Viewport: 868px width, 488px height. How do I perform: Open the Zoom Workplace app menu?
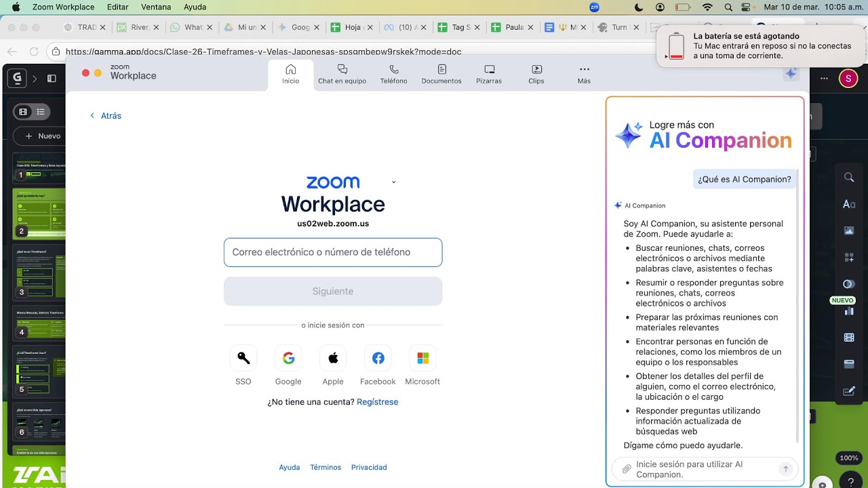click(64, 7)
